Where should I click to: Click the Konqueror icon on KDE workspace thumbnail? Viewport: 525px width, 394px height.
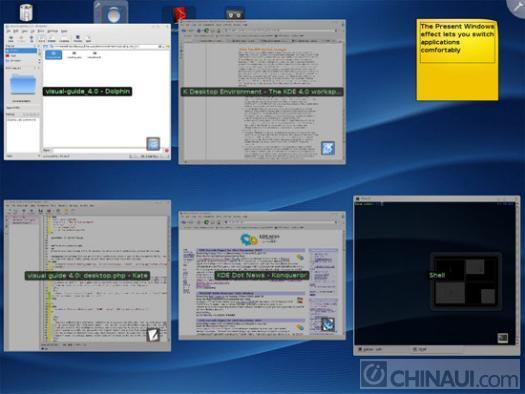[x=328, y=148]
